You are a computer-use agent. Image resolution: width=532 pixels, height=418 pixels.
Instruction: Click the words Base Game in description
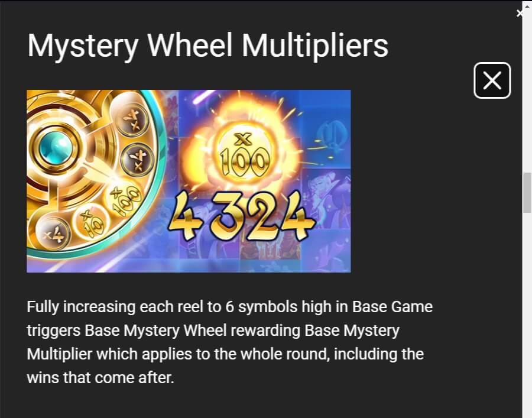pyautogui.click(x=392, y=307)
